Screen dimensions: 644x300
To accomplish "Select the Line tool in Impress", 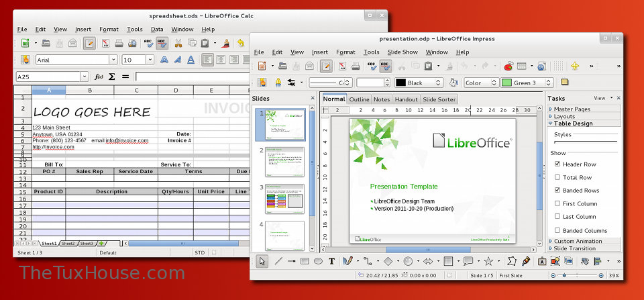I will pos(278,261).
